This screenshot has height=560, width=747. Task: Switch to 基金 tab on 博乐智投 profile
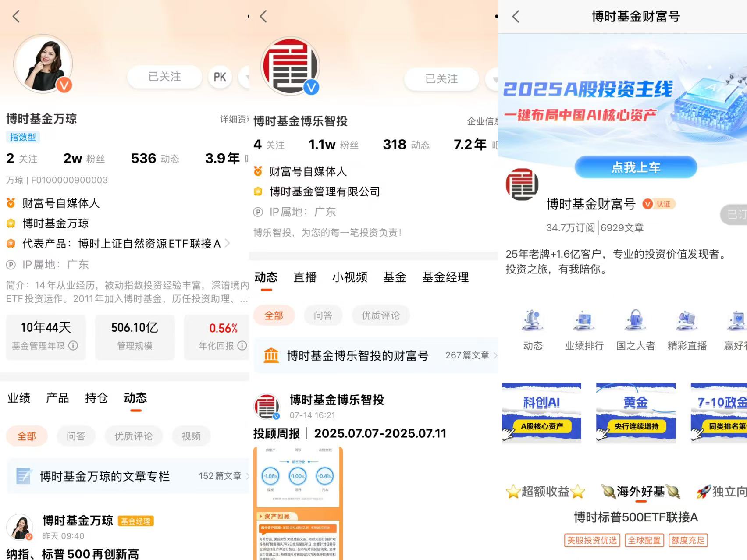[x=395, y=277]
